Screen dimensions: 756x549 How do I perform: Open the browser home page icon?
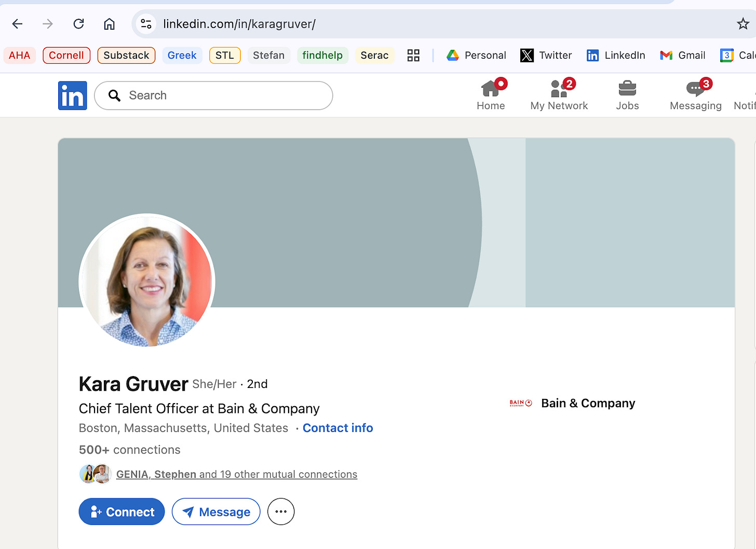click(109, 24)
